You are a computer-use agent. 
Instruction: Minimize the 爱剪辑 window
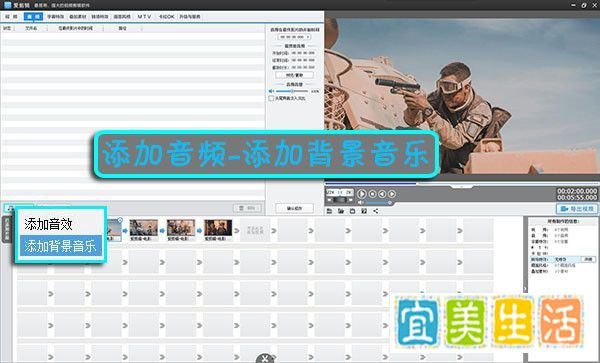tap(573, 5)
